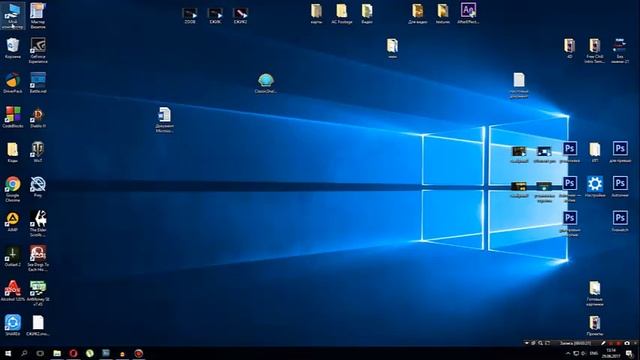
Task: Open File Explorer from taskbar
Action: tap(57, 353)
